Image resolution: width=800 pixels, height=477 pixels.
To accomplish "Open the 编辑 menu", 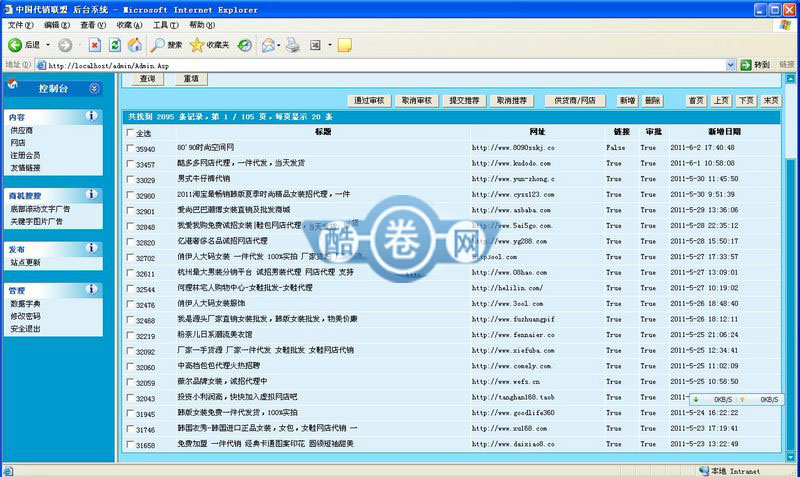I will [x=57, y=25].
